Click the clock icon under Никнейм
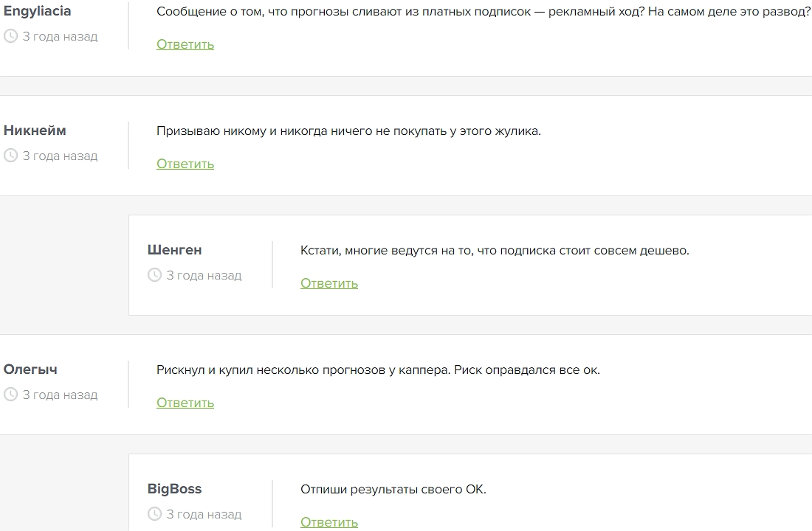The width and height of the screenshot is (812, 531). point(10,156)
